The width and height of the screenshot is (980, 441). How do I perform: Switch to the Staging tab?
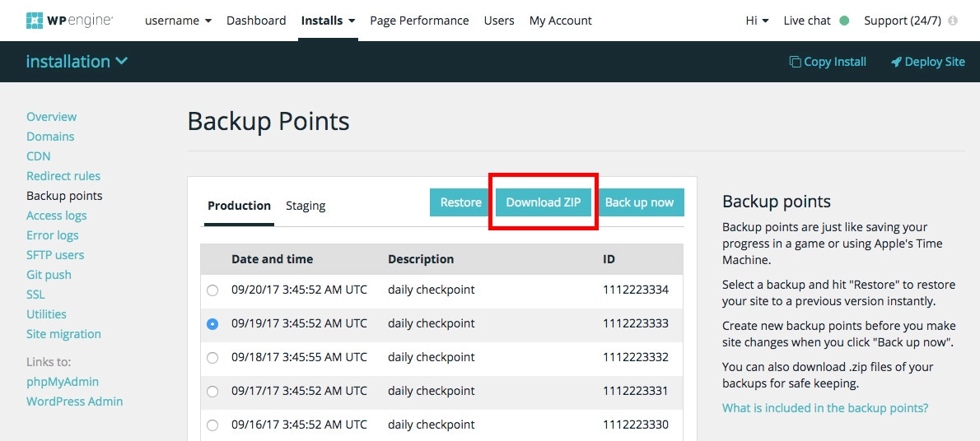point(306,206)
